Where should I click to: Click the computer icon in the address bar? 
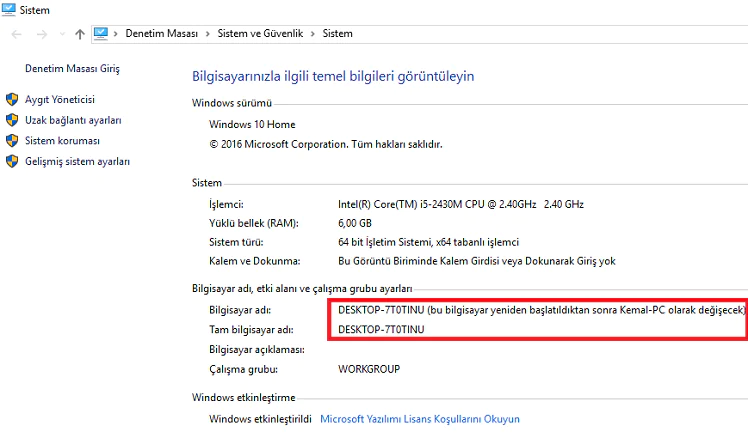(101, 33)
